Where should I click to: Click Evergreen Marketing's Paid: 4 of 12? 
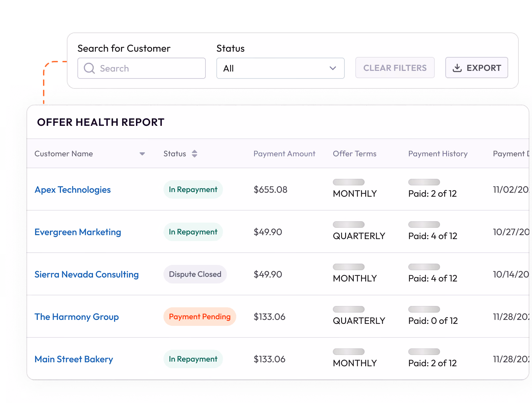433,236
